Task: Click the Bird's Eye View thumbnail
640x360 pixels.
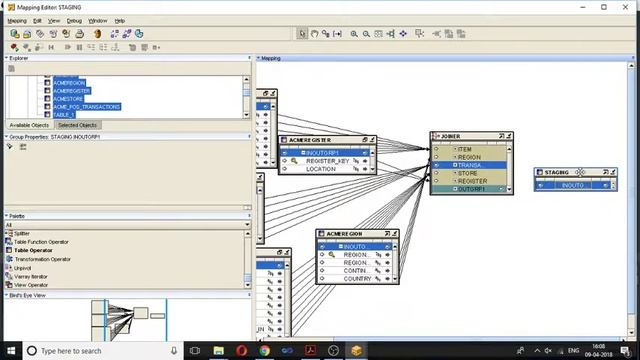Action: click(128, 320)
